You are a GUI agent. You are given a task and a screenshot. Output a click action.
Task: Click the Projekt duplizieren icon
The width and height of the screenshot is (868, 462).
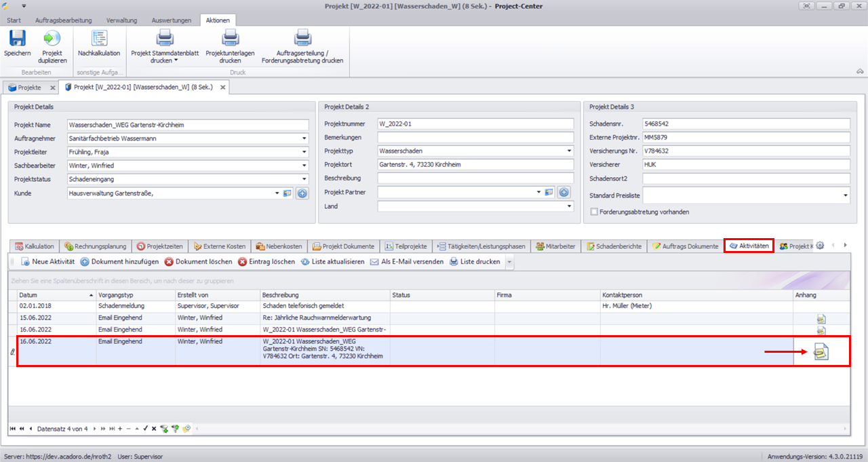[x=52, y=39]
